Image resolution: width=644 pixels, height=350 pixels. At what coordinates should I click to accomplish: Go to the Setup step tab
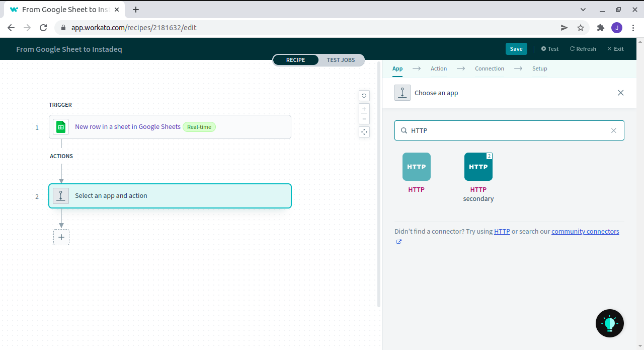[540, 68]
